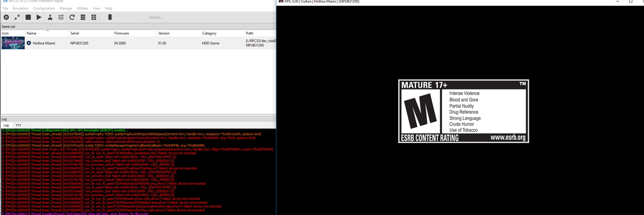Start emulation with the play icon
This screenshot has width=644, height=215.
[x=39, y=17]
